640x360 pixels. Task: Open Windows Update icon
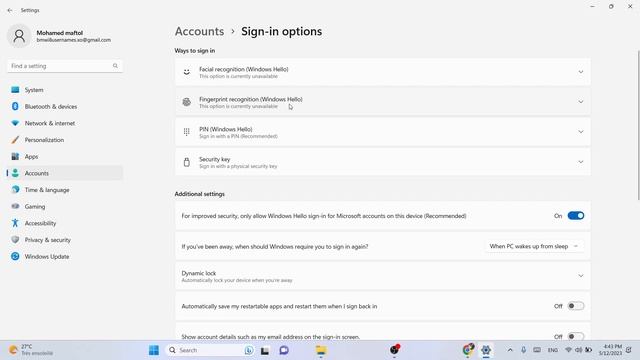[x=15, y=257]
